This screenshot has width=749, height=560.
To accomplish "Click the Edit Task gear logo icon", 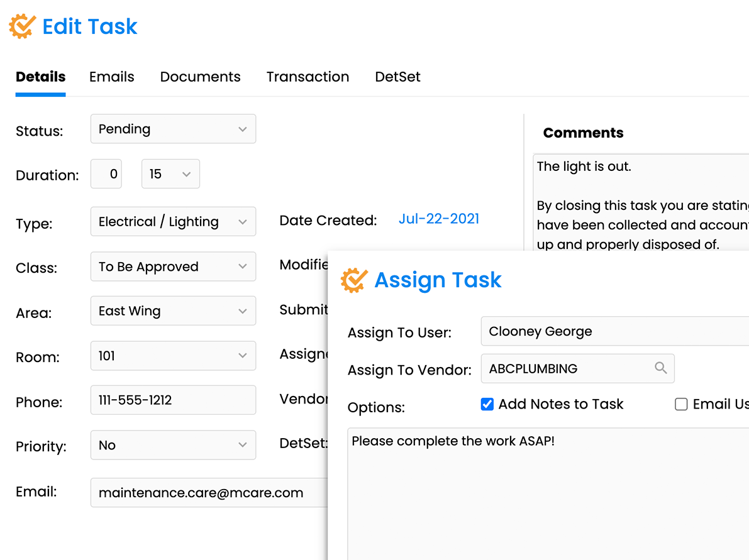I will [21, 26].
